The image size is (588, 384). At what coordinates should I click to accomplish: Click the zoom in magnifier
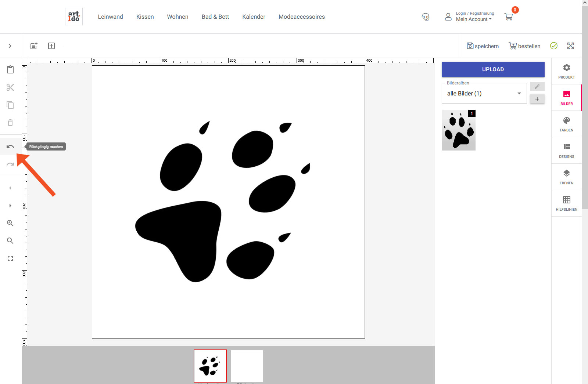(x=10, y=223)
